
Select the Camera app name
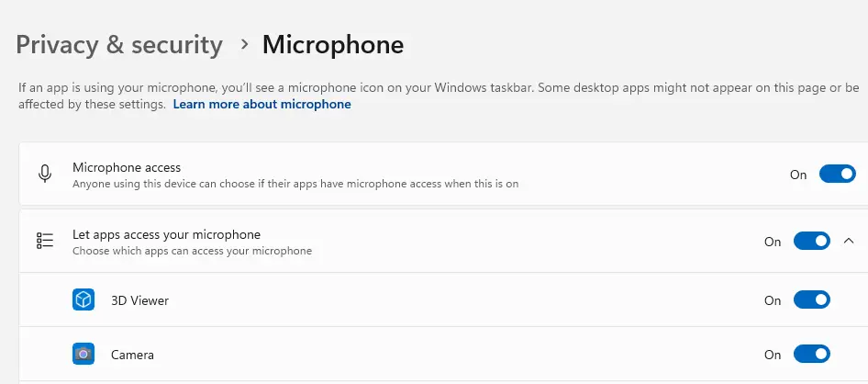(132, 355)
